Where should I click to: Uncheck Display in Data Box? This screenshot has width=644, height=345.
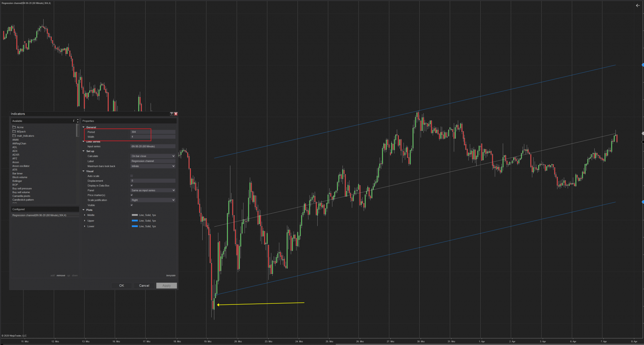pyautogui.click(x=131, y=185)
